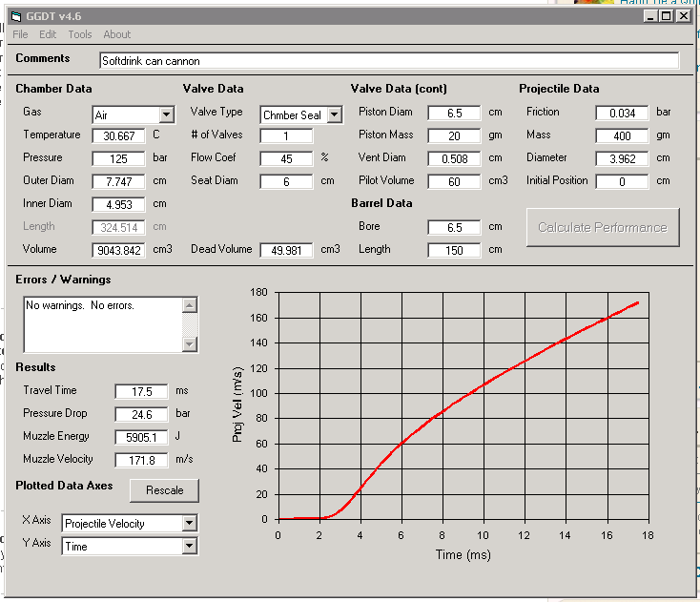700x602 pixels.
Task: Click the Comments text field
Action: coord(389,61)
